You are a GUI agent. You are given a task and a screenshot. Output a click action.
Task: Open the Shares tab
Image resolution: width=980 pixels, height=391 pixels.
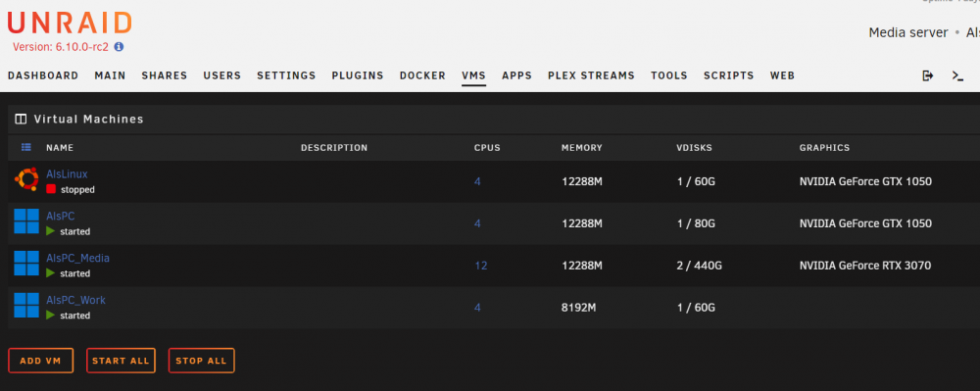pos(165,75)
